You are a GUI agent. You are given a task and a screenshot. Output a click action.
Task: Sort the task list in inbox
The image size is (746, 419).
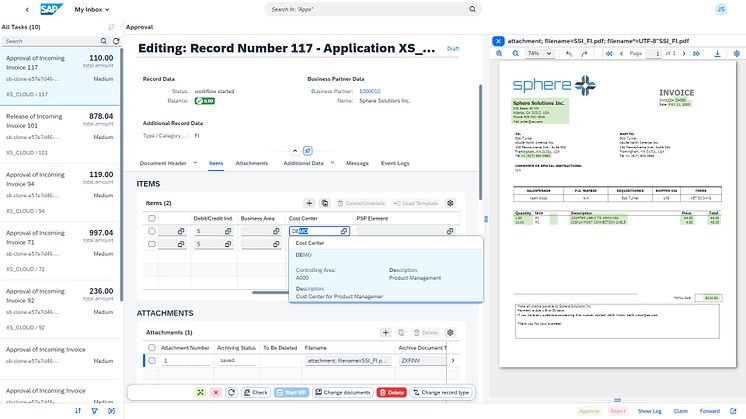coord(78,410)
